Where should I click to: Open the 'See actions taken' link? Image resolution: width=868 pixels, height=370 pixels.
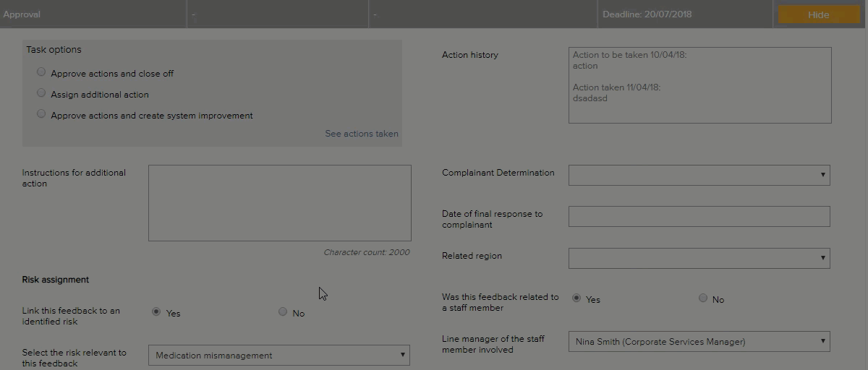click(361, 134)
